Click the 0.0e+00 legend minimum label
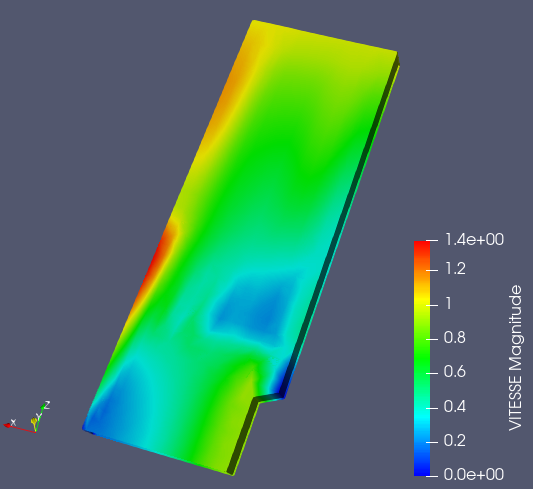The height and width of the screenshot is (489, 533). point(474,474)
